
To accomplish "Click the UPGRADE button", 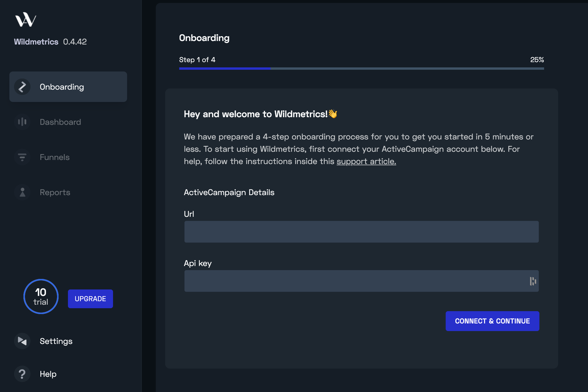I will [90, 299].
